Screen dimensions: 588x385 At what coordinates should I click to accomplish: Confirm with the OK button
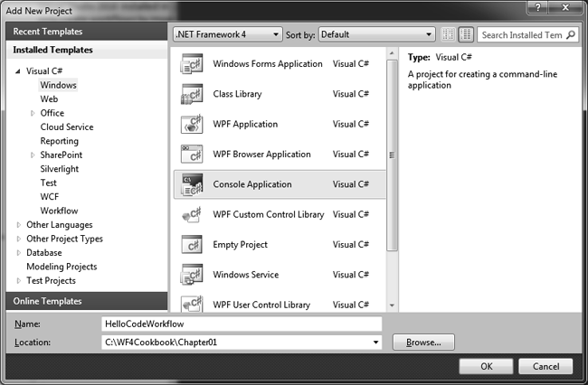[486, 366]
